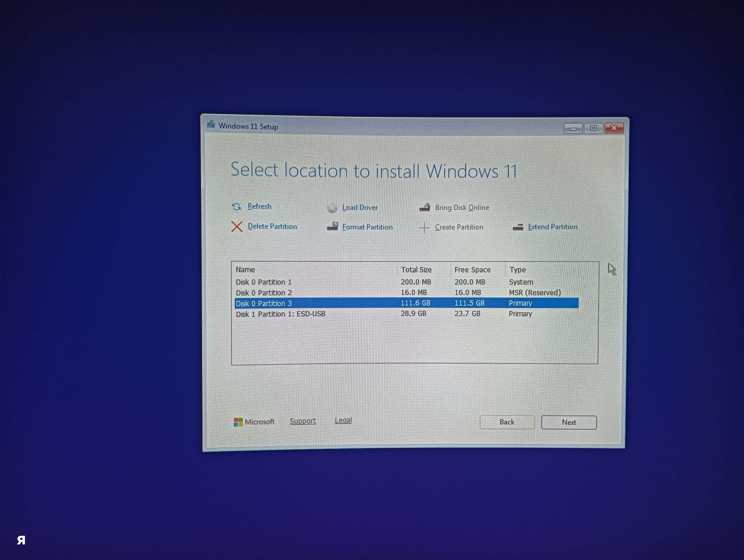Click the Microsoft logo
Image resolution: width=744 pixels, height=560 pixels.
tap(238, 422)
